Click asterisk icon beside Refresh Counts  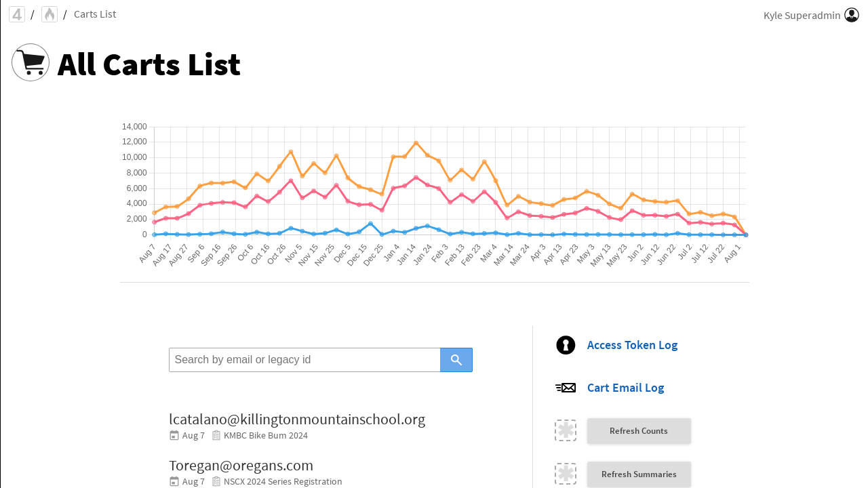[566, 430]
